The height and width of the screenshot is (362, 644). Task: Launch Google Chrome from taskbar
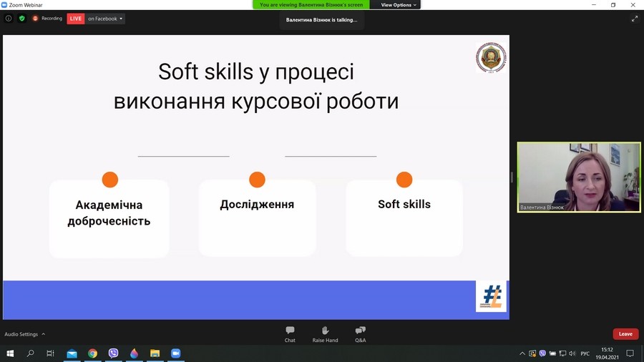pyautogui.click(x=92, y=353)
